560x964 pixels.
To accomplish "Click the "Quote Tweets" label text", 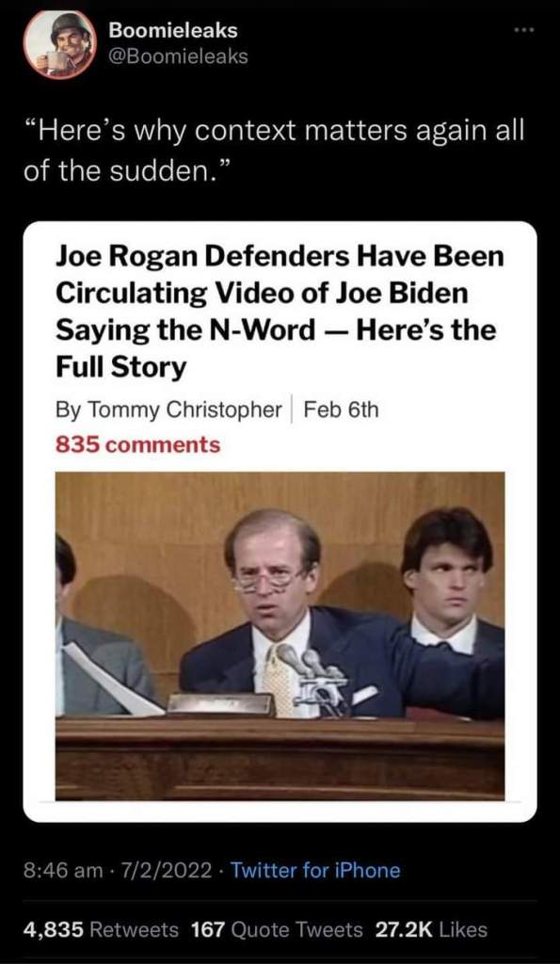I will coord(298,929).
